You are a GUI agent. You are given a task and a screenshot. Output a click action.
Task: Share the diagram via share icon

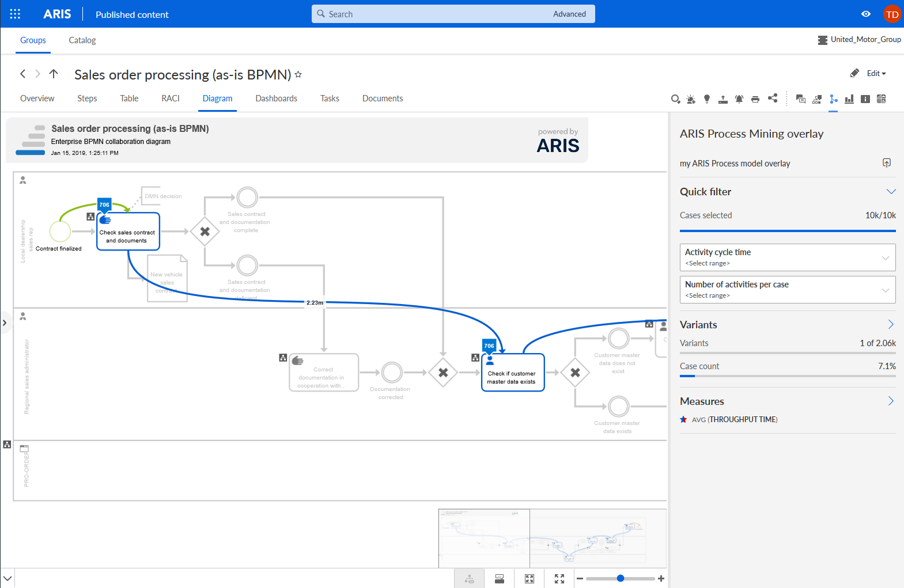click(773, 98)
